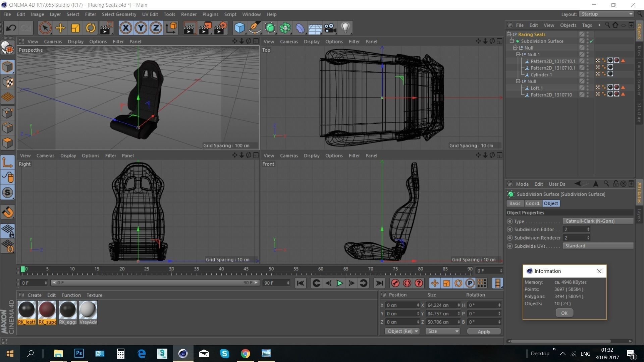Select Loft.1 object in tree
644x362 pixels.
point(537,88)
